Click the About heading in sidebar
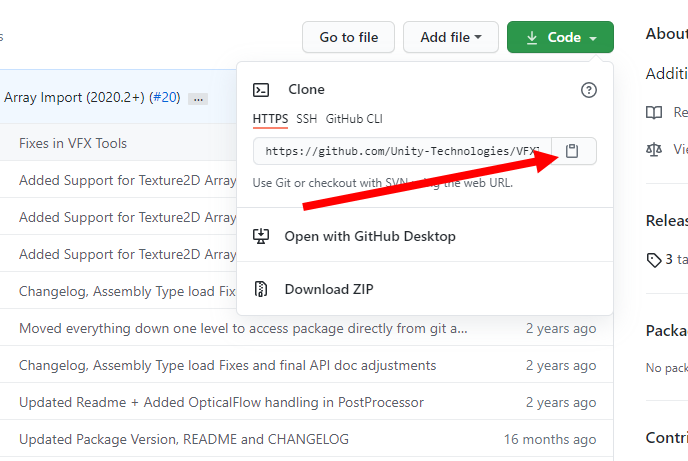 coord(666,34)
